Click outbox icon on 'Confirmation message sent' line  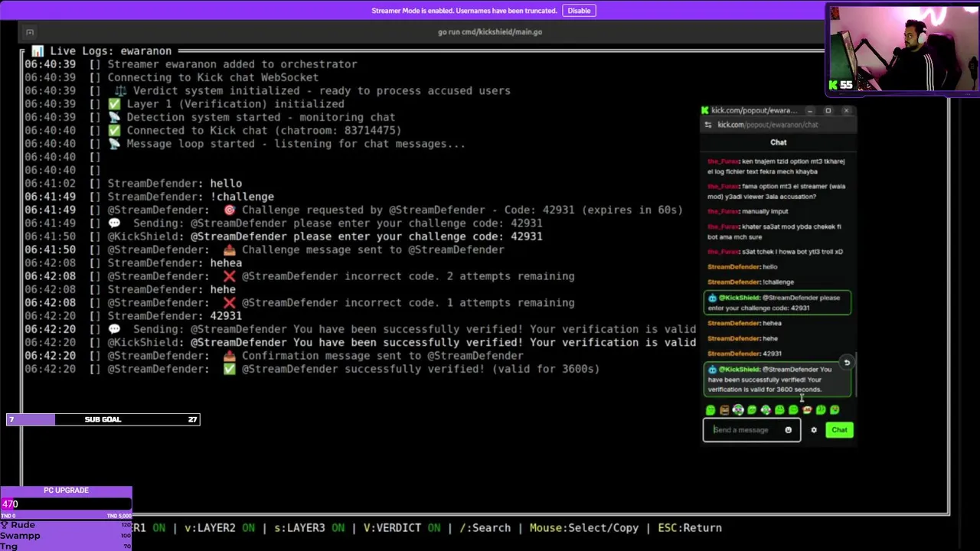229,356
